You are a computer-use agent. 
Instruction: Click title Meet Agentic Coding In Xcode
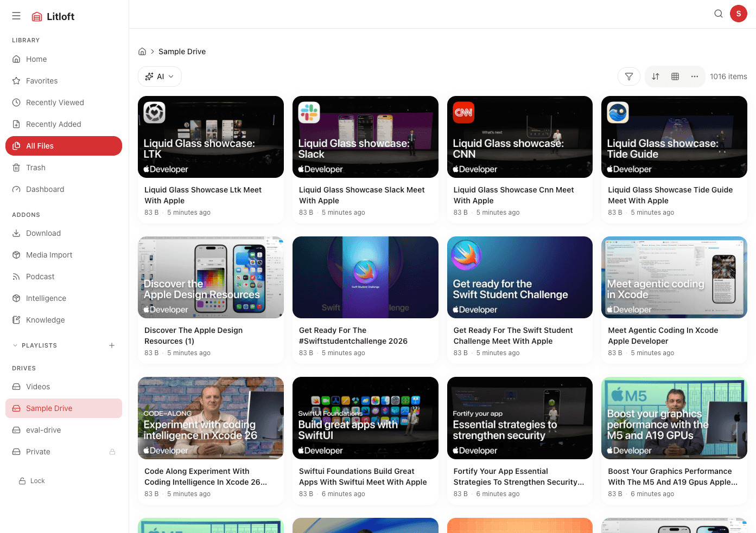pos(663,336)
